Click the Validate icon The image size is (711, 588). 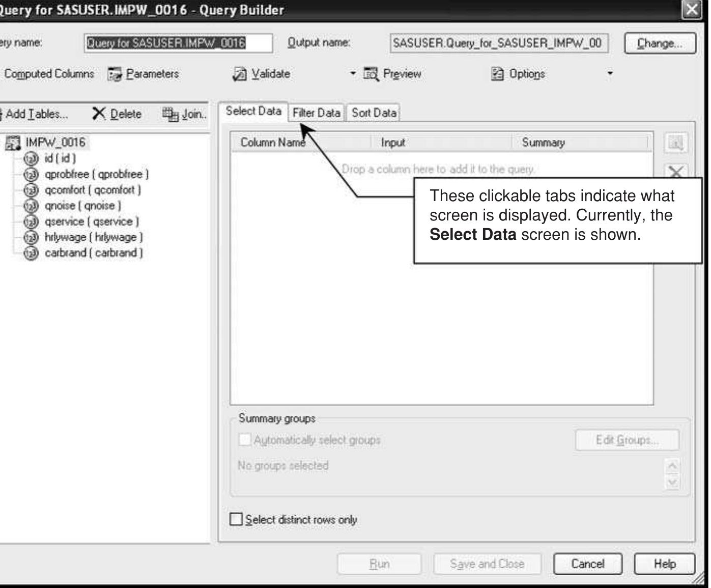point(239,74)
